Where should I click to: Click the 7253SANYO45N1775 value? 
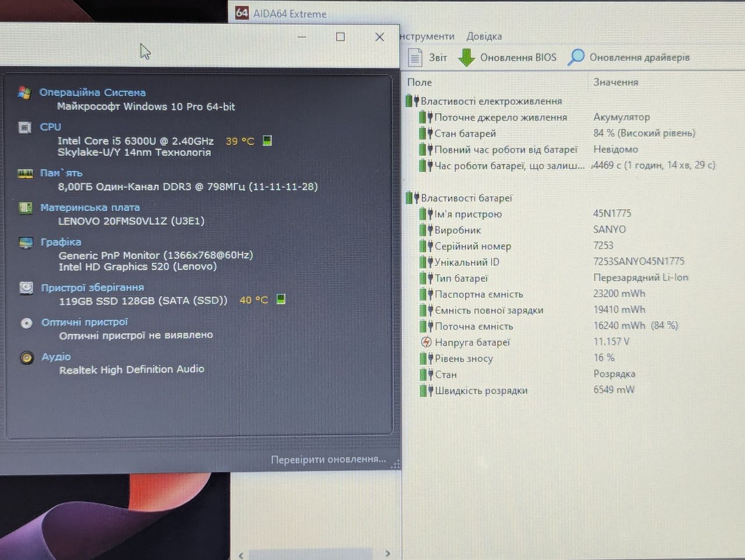tap(639, 261)
